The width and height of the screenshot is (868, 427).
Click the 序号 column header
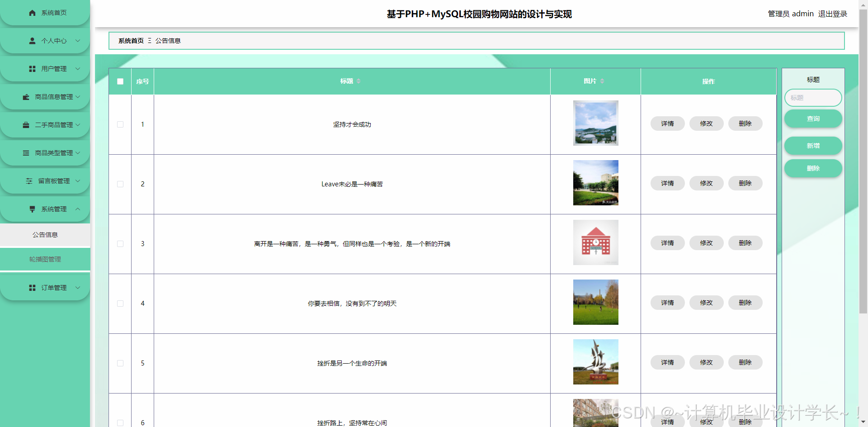click(142, 81)
